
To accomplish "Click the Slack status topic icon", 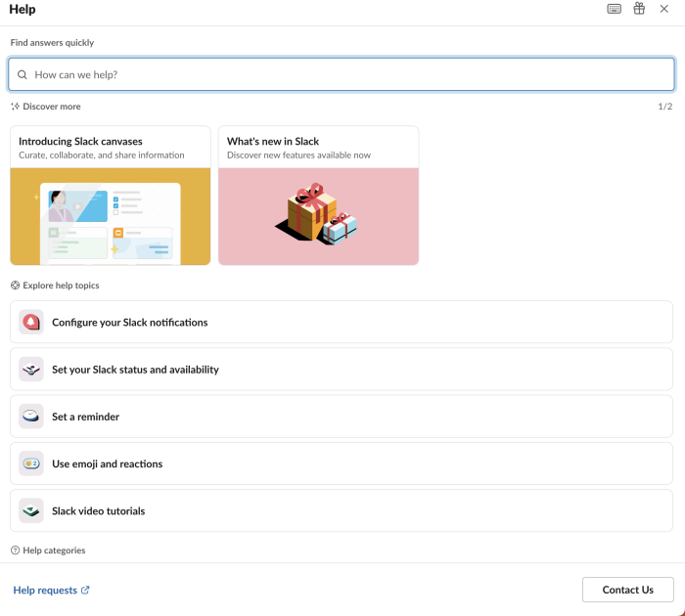I will coord(31,370).
